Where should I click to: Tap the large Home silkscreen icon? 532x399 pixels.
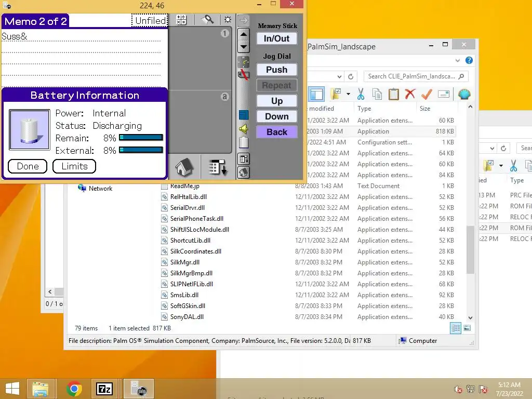click(184, 167)
